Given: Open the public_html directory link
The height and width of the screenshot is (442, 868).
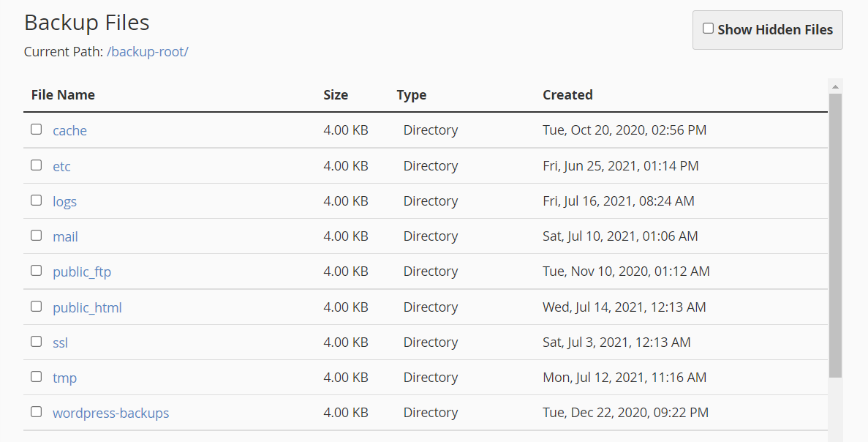Looking at the screenshot, I should [88, 307].
